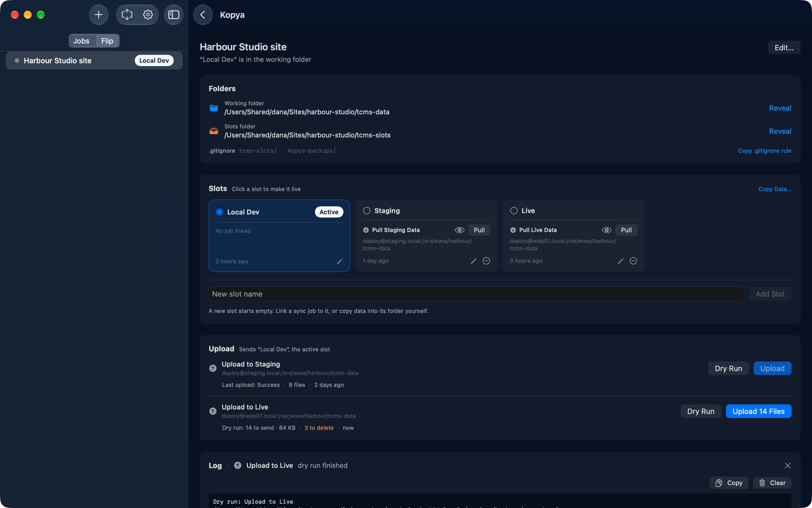Reveal the Slots folder
Screen dimensions: 812x508
point(780,131)
